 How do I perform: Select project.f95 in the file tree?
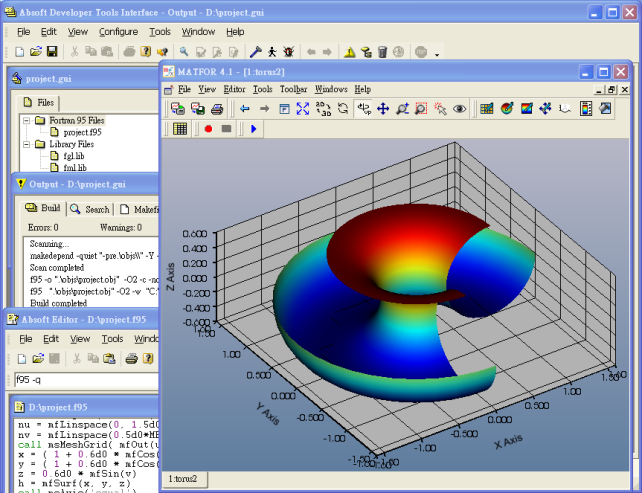tap(82, 132)
